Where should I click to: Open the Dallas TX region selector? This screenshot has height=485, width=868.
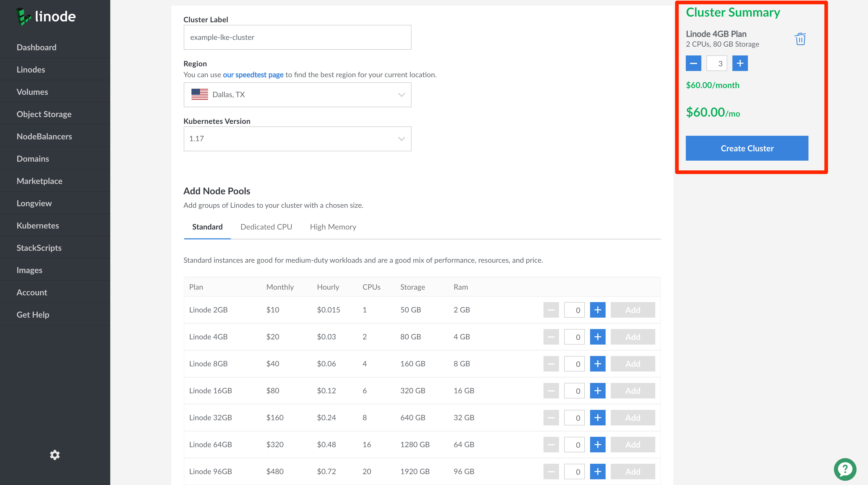297,94
